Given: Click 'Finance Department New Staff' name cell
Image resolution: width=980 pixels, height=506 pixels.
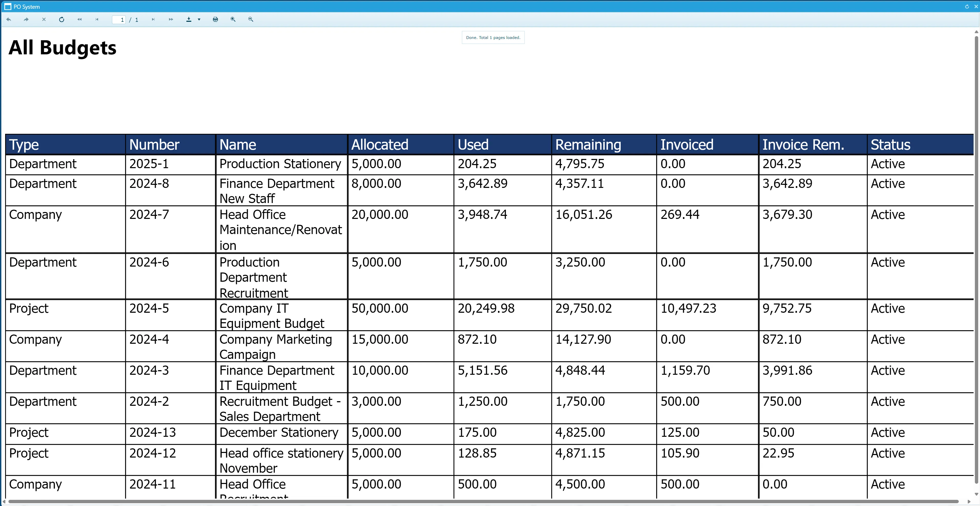Looking at the screenshot, I should pyautogui.click(x=282, y=191).
